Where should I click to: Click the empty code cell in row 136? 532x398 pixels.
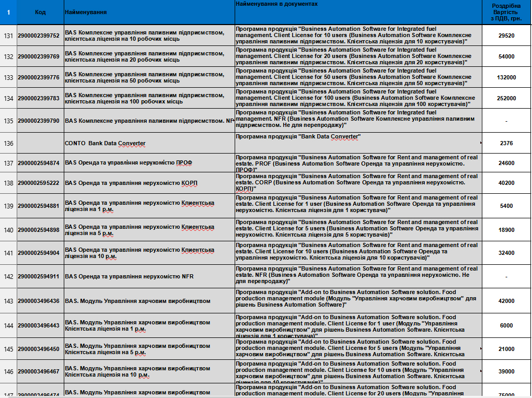[40, 143]
